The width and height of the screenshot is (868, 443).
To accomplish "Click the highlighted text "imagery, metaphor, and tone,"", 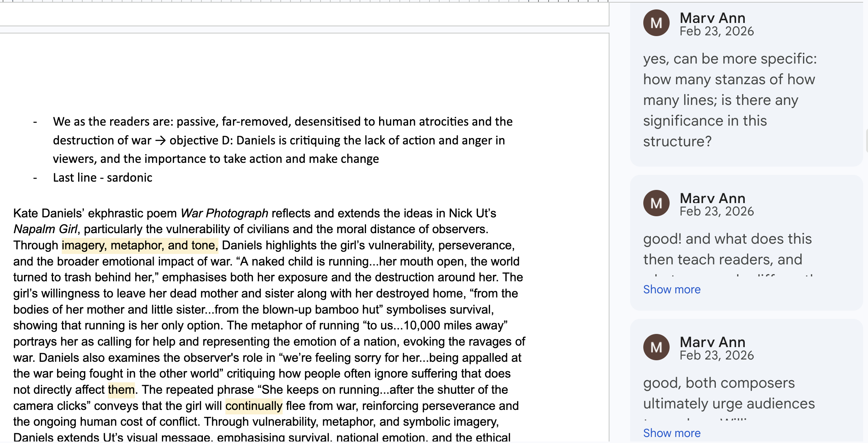I will pyautogui.click(x=140, y=245).
